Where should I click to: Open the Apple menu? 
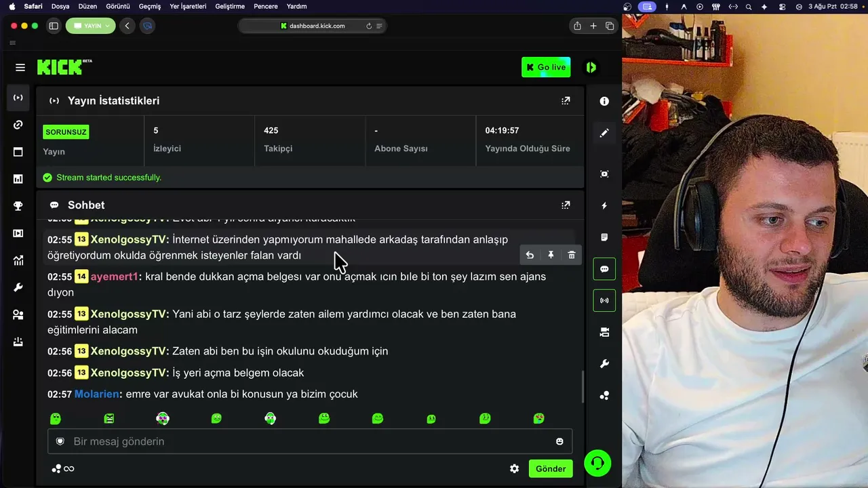pyautogui.click(x=12, y=6)
